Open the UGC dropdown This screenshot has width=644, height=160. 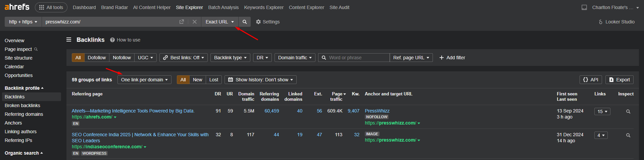(145, 58)
